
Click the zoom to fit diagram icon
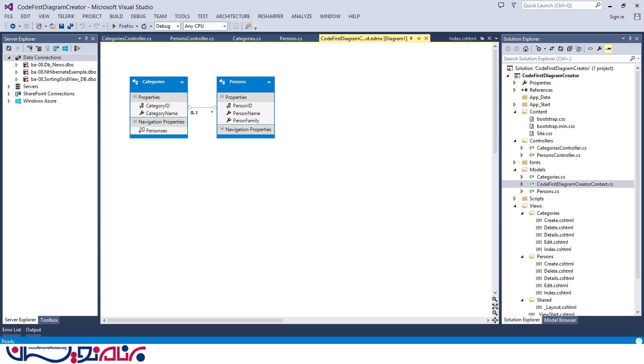(495, 306)
